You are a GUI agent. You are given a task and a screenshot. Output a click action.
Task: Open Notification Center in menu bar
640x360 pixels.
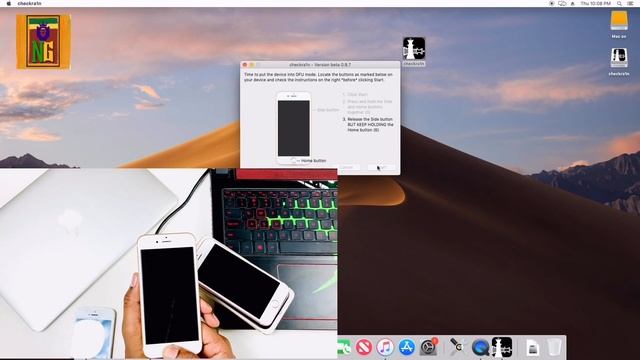(x=630, y=3)
